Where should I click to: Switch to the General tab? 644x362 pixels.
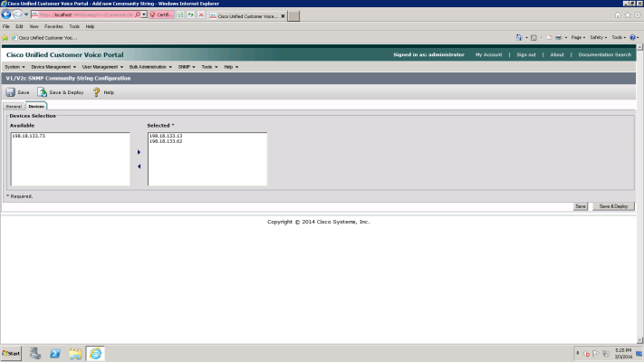click(14, 106)
